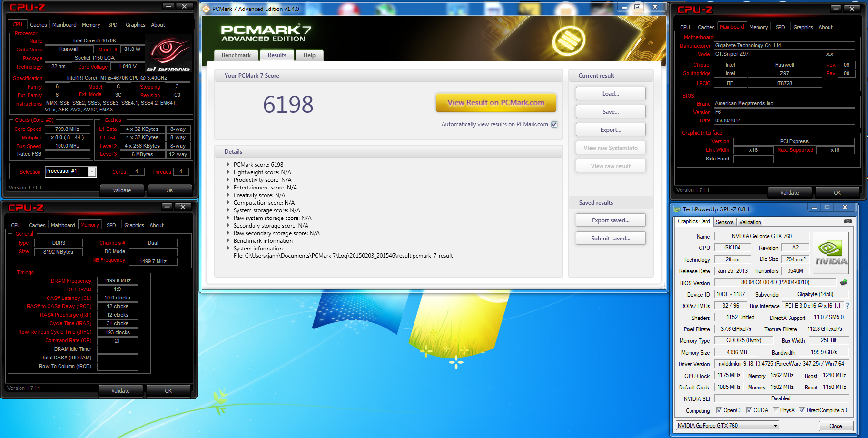Click Validate in the top-left CPU-Z window
The width and height of the screenshot is (868, 438).
coord(122,190)
